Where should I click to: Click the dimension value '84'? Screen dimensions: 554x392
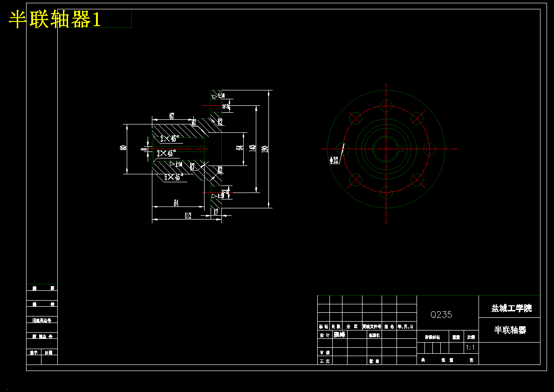[176, 203]
